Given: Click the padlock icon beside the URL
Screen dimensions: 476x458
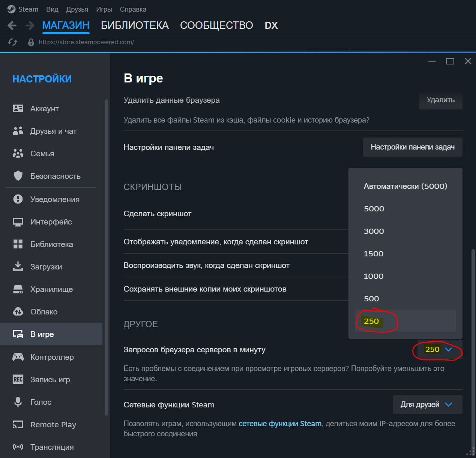Looking at the screenshot, I should coord(31,42).
